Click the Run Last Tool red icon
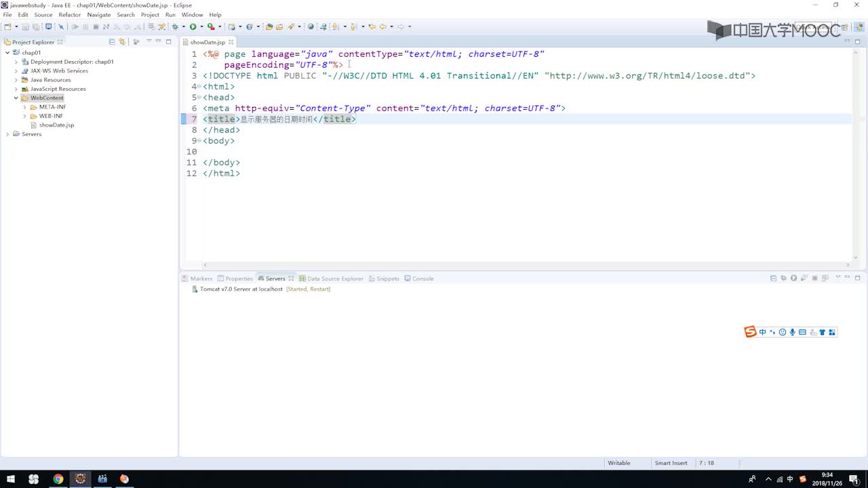 (x=211, y=26)
